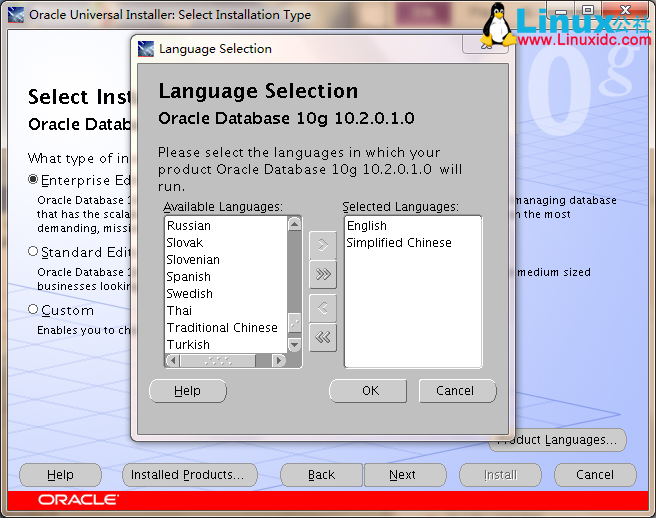Click the grayed-out Install button
This screenshot has width=656, height=518.
500,475
